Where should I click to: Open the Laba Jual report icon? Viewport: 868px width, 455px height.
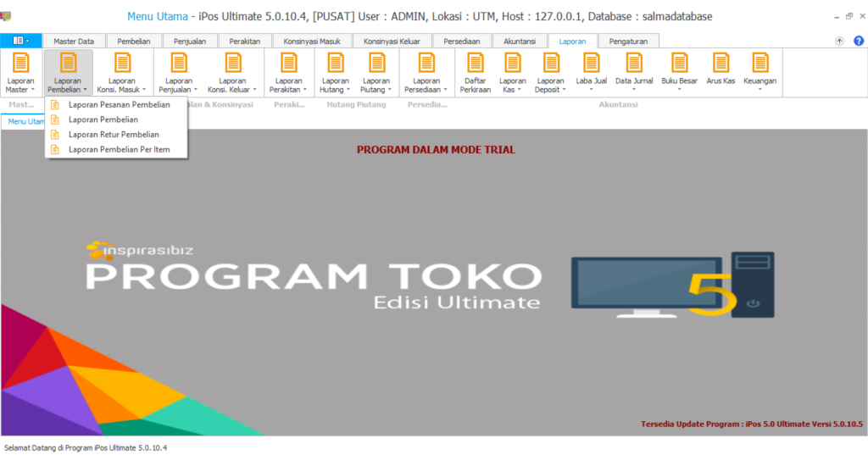591,73
